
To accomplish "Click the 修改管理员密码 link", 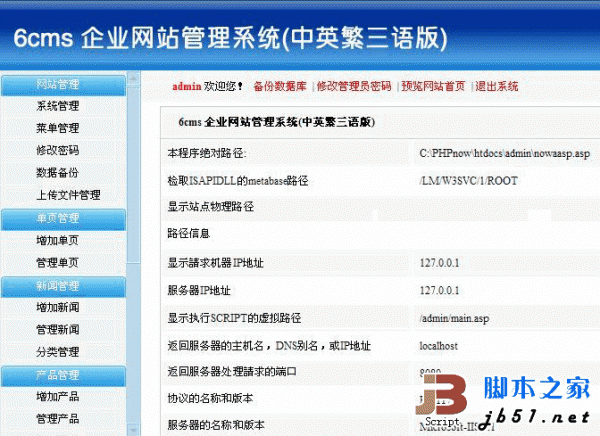I will tap(354, 86).
